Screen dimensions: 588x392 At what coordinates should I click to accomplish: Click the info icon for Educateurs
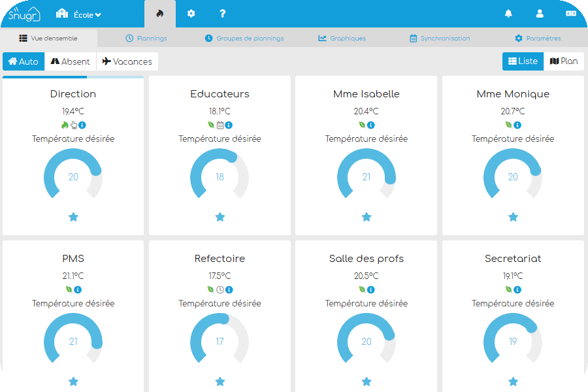point(229,125)
